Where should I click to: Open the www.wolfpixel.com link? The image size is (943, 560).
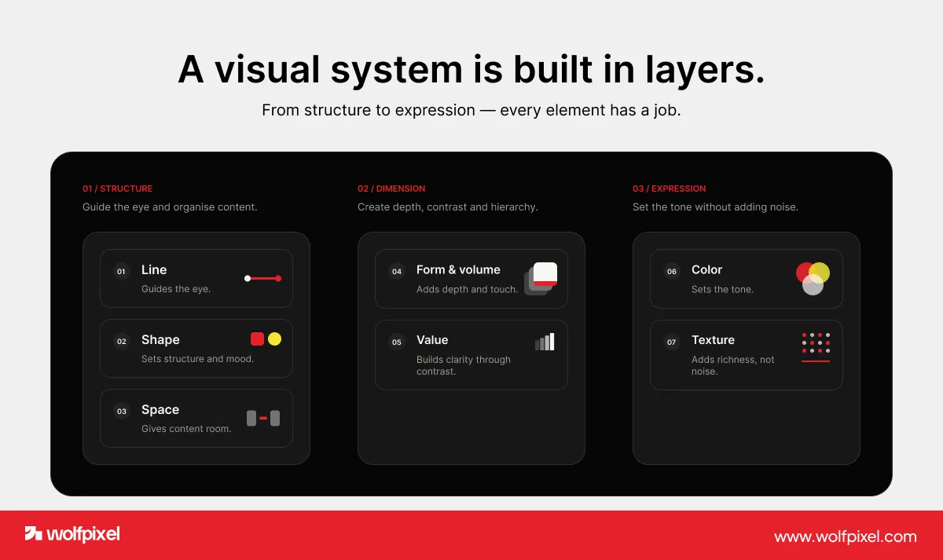click(x=846, y=536)
